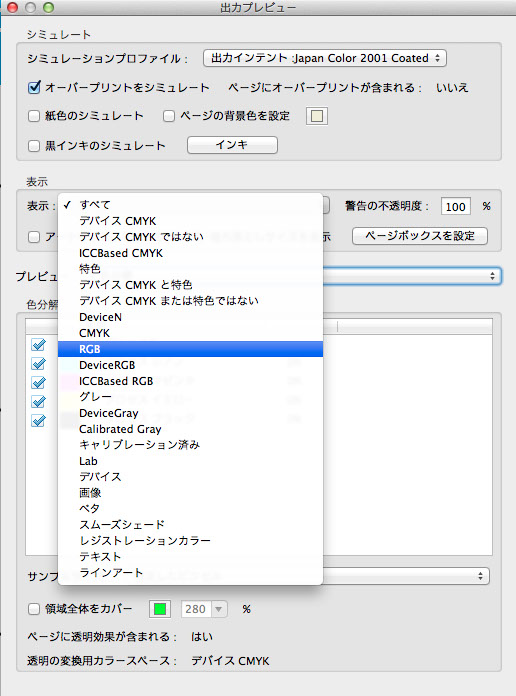Click the warning opacity 100 field
Viewport: 516px width, 696px height.
click(456, 206)
